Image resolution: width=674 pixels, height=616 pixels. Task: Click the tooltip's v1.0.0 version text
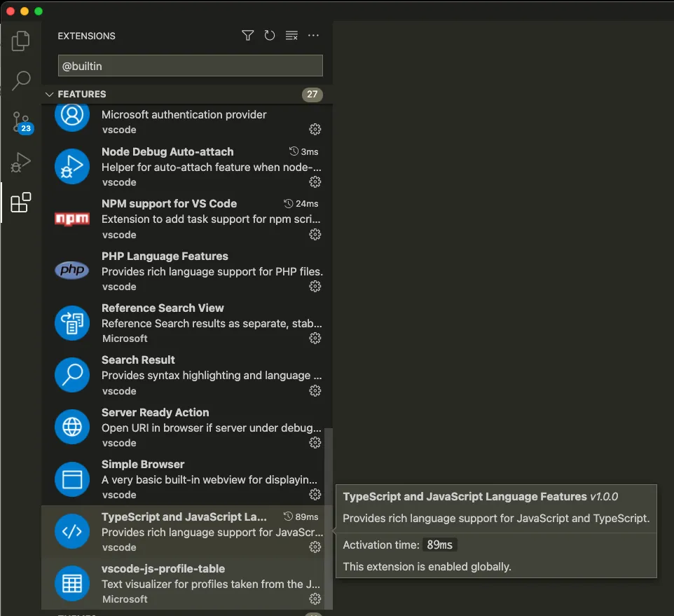coord(604,496)
